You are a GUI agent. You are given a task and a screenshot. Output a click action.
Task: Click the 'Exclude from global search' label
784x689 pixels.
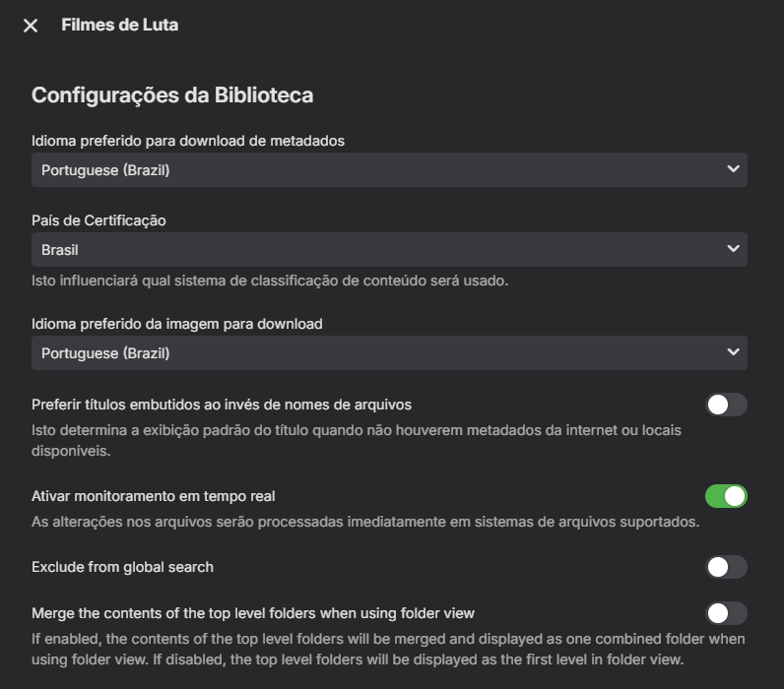pos(122,567)
